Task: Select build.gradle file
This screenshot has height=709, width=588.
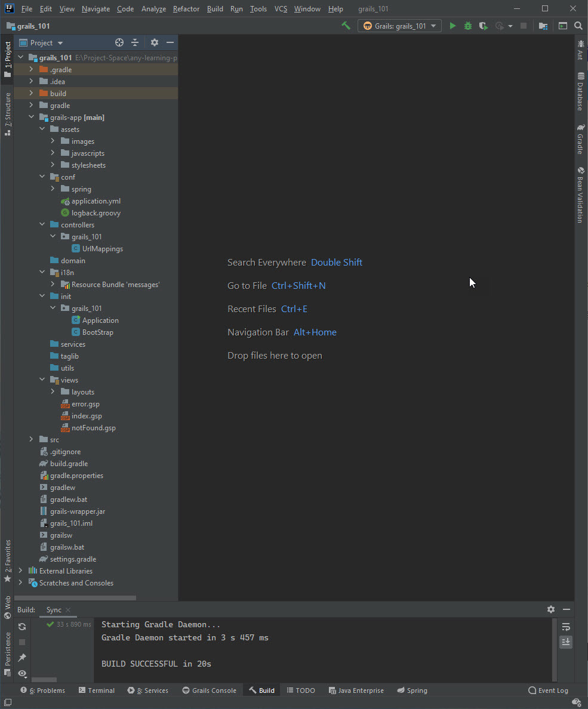Action: [x=69, y=464]
